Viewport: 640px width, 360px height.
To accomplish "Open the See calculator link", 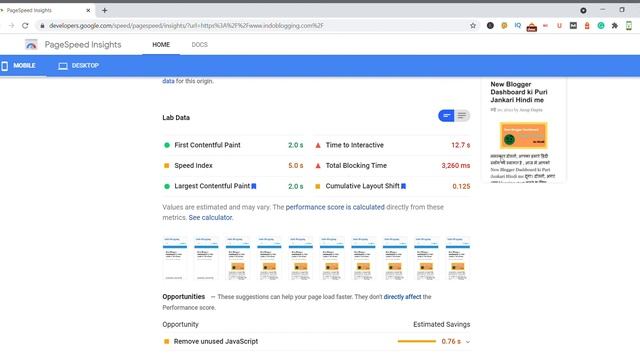I will coord(210,218).
